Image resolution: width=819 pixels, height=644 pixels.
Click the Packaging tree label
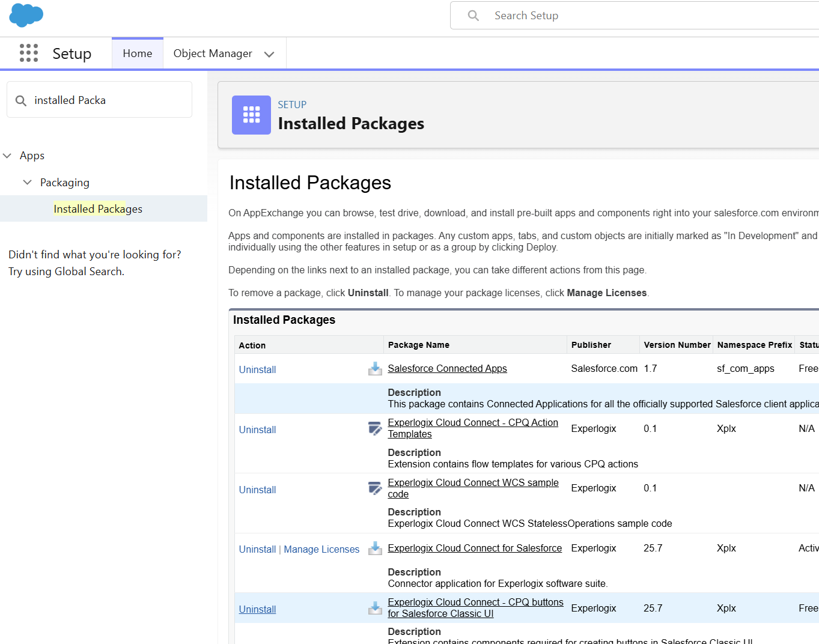65,182
